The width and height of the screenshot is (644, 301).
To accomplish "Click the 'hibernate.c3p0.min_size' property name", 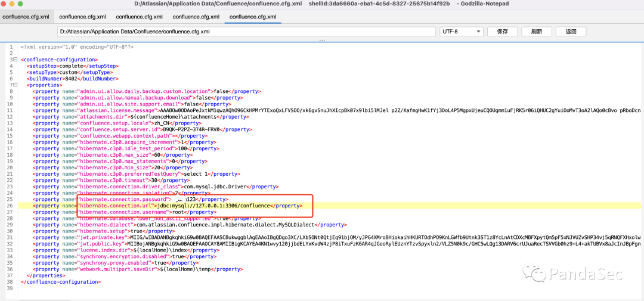I will click(x=114, y=167).
